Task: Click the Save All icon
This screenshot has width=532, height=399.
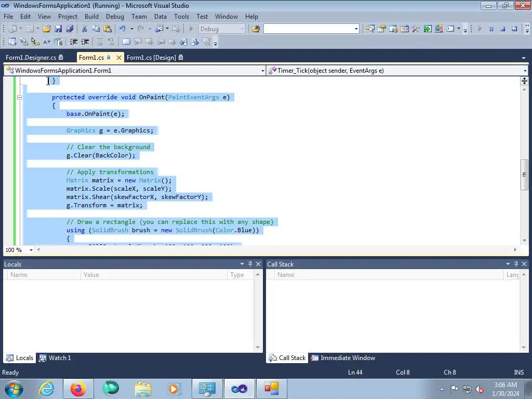Action: point(70,29)
